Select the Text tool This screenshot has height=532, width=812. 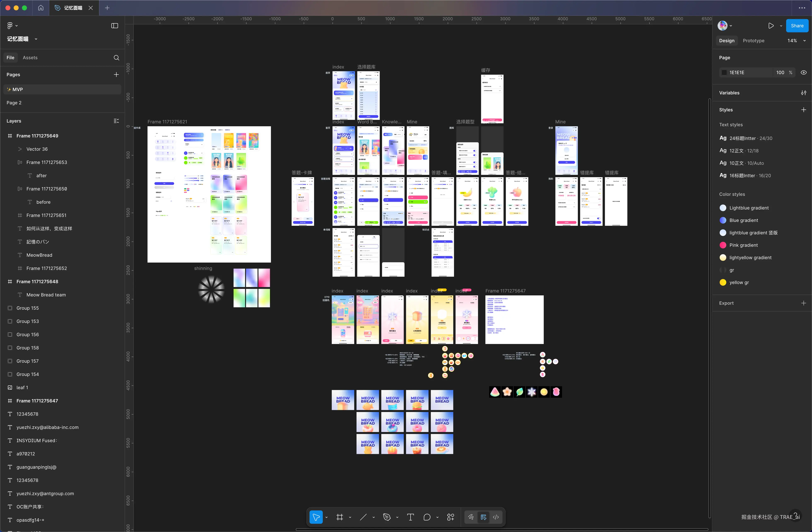coord(410,517)
